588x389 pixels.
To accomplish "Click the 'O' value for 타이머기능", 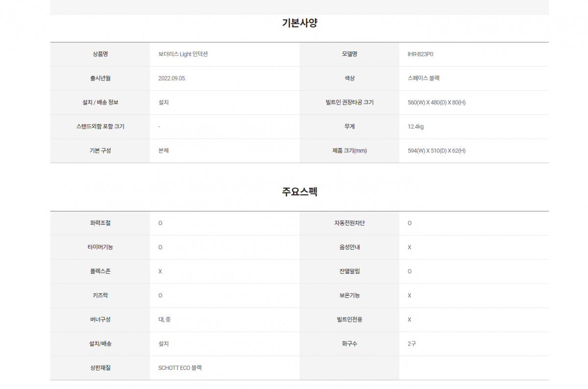I will tap(160, 247).
